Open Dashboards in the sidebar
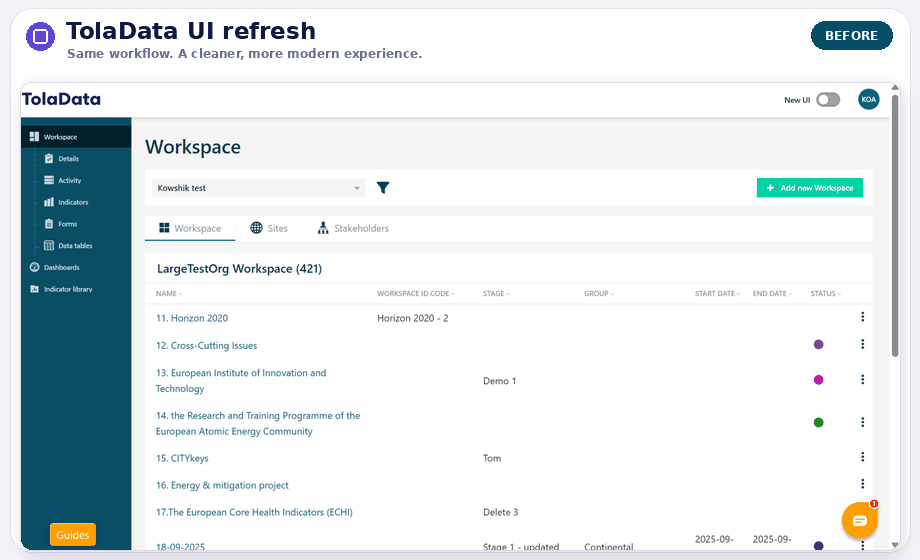 tap(62, 267)
